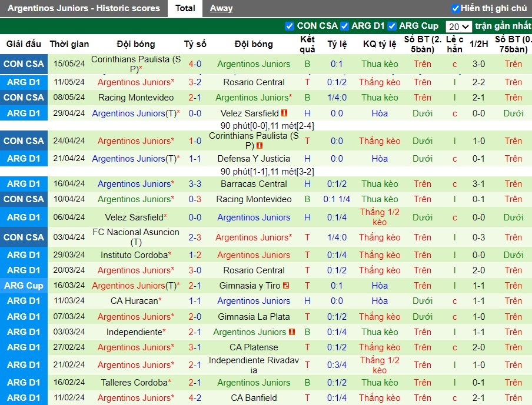Click the Tỷ số column header
Image resolution: width=532 pixels, height=405 pixels.
coord(195,44)
